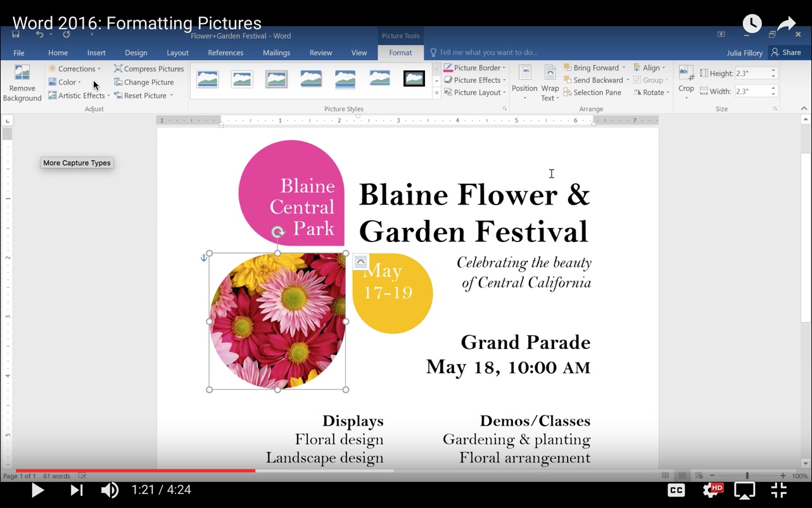Decrease Width with the down stepper
812x508 pixels.
click(773, 94)
